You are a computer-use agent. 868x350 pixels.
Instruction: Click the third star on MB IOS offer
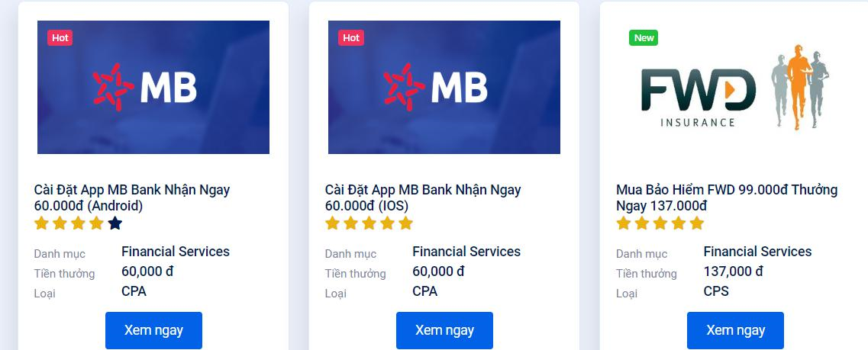point(369,223)
